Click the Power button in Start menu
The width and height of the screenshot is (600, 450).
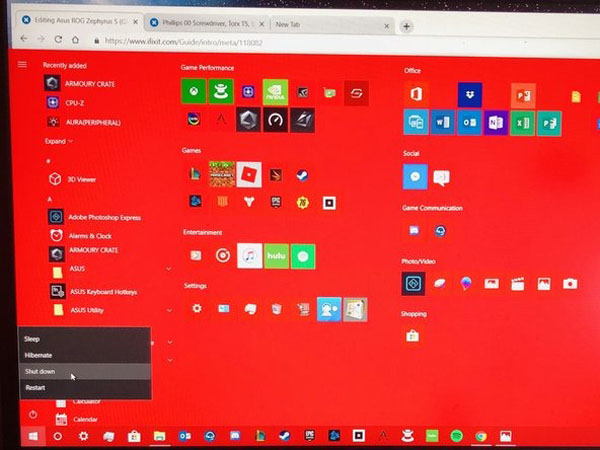[33, 414]
